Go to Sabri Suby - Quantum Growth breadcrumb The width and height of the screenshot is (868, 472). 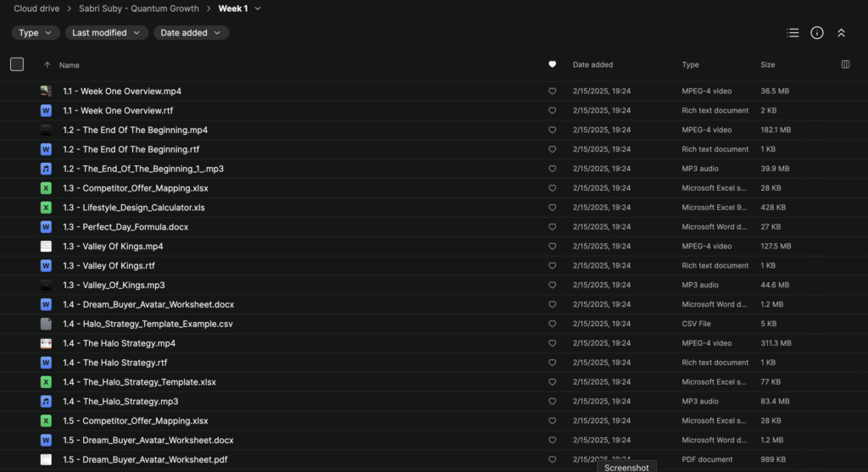(x=139, y=8)
